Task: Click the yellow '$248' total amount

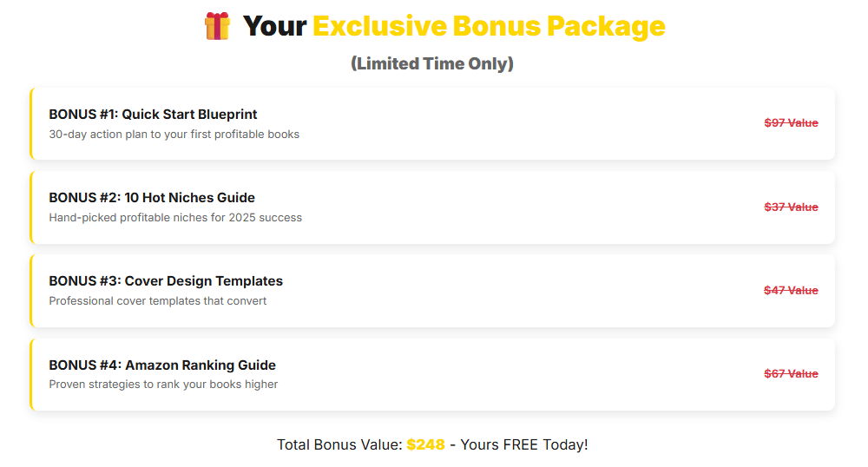Action: tap(425, 444)
